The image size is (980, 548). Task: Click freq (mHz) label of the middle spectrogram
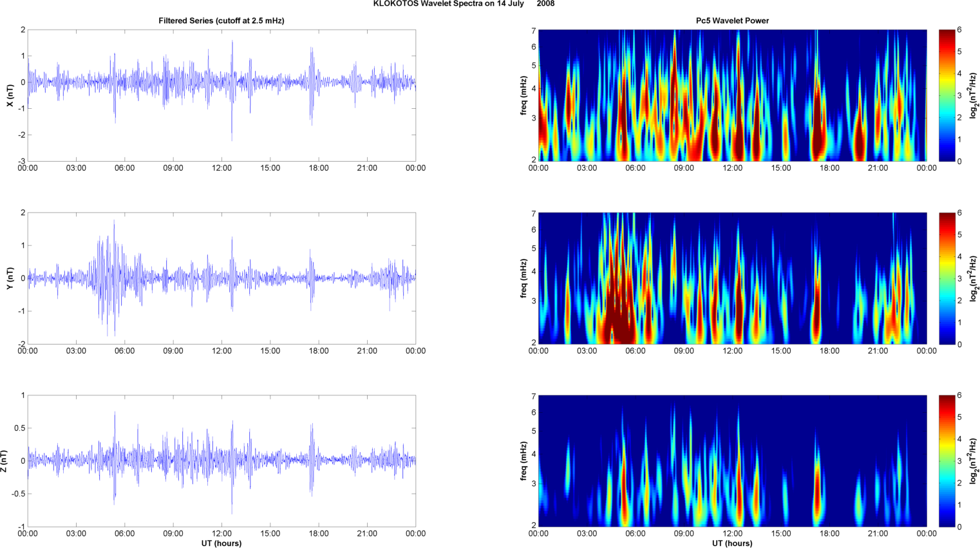pyautogui.click(x=523, y=278)
